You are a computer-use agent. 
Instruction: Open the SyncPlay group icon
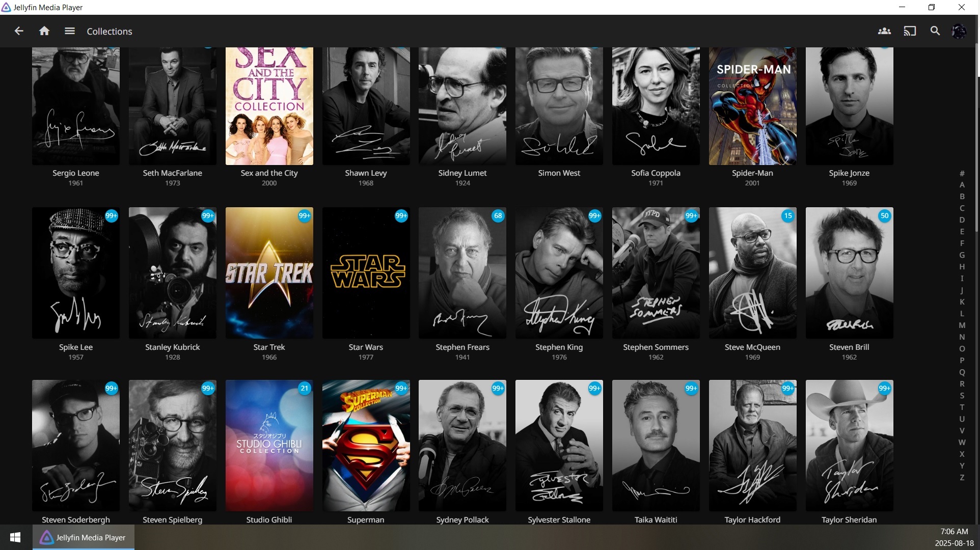[884, 31]
